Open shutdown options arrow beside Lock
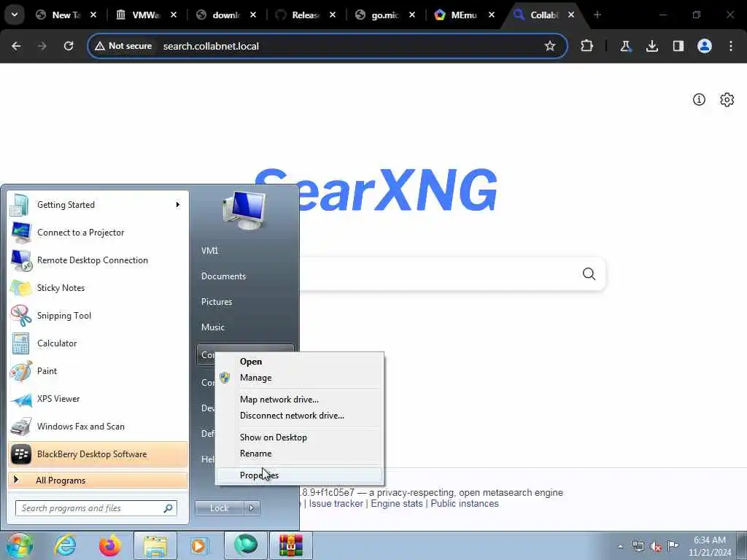This screenshot has height=560, width=747. pos(252,508)
